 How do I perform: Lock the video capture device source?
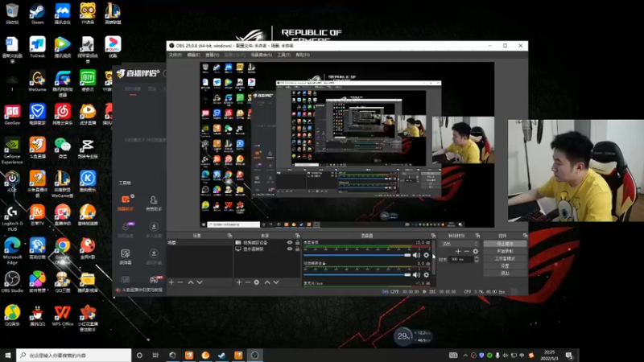(x=297, y=243)
